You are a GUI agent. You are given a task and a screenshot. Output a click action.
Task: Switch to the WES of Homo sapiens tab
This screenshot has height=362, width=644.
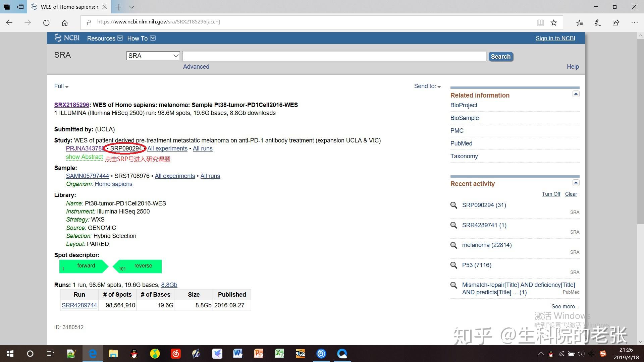click(67, 7)
